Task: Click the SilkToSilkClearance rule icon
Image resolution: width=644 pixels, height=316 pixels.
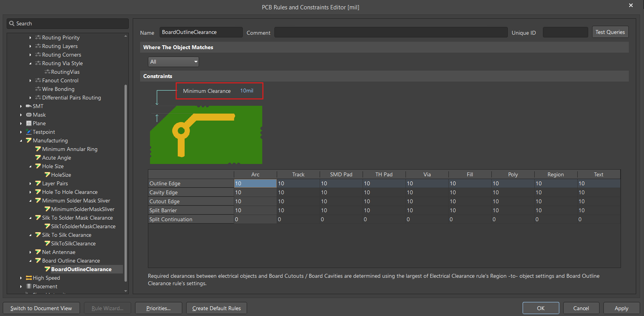Action: (x=47, y=243)
